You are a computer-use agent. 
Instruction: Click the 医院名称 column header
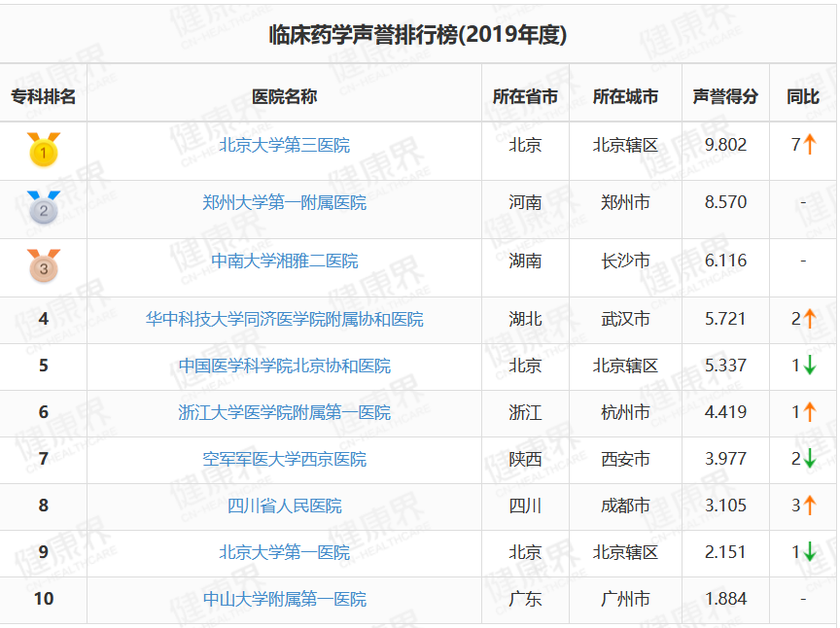[285, 96]
